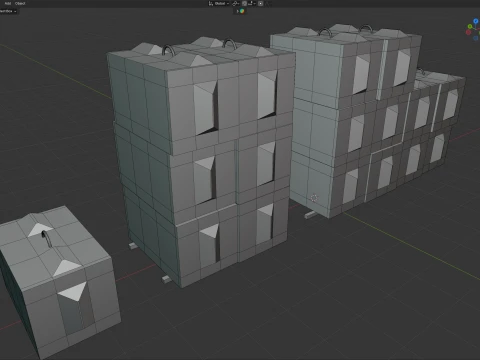The image size is (480, 360).
Task: Click the red negative X gizmo ball
Action: (468, 32)
